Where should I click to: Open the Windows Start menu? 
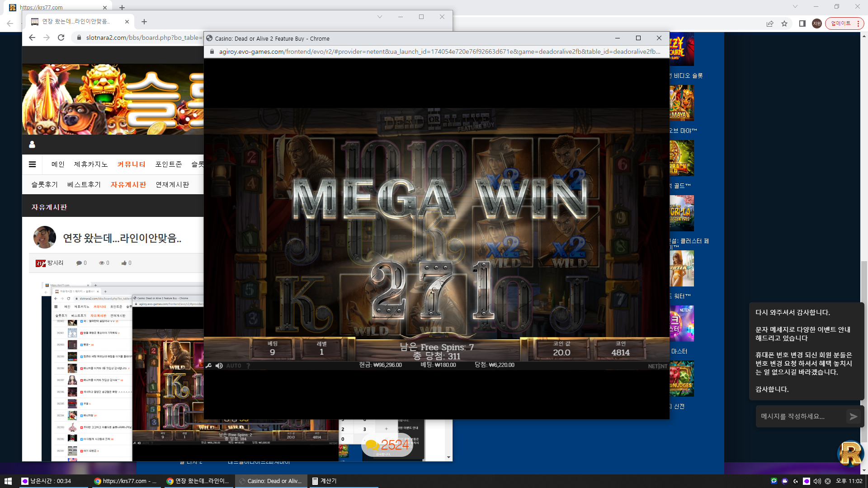point(8,481)
